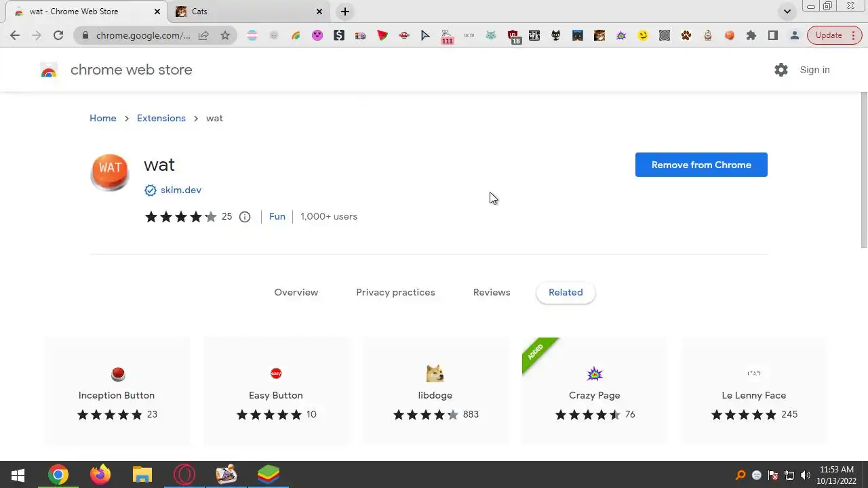Open the Le Lenny Face extension card
The image size is (868, 488).
[x=754, y=392]
